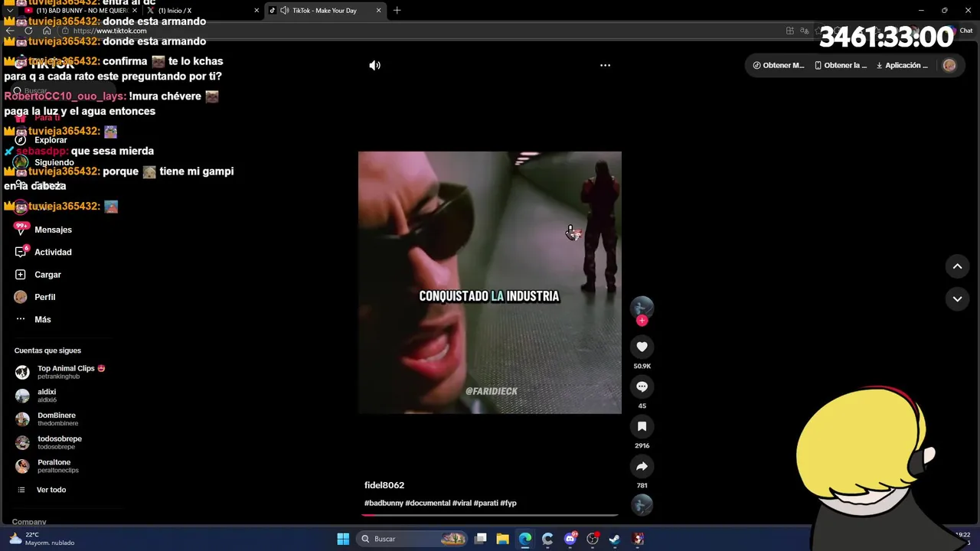The height and width of the screenshot is (551, 980).
Task: Follow the creator with plus badge
Action: (x=642, y=321)
